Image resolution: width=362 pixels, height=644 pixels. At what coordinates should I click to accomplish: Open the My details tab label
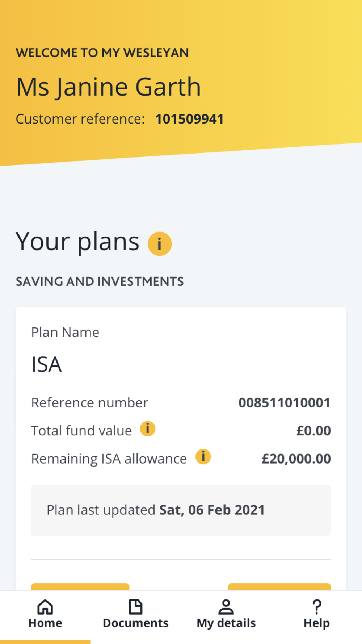pyautogui.click(x=226, y=623)
